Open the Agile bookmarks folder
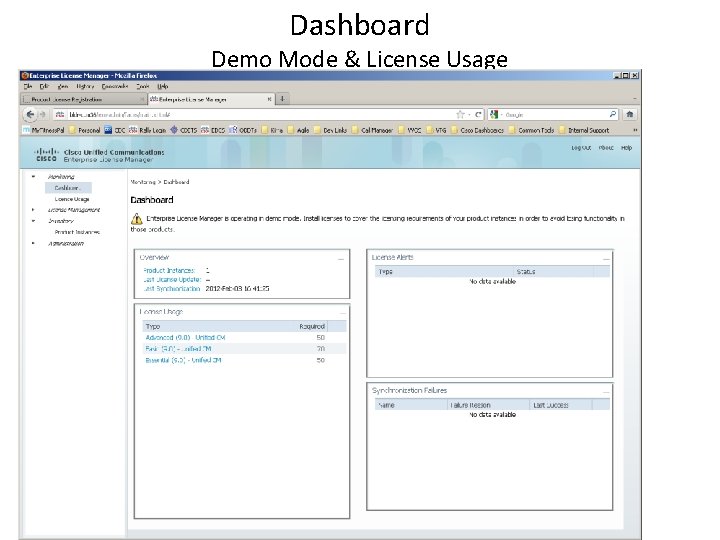The width and height of the screenshot is (720, 540). point(298,130)
